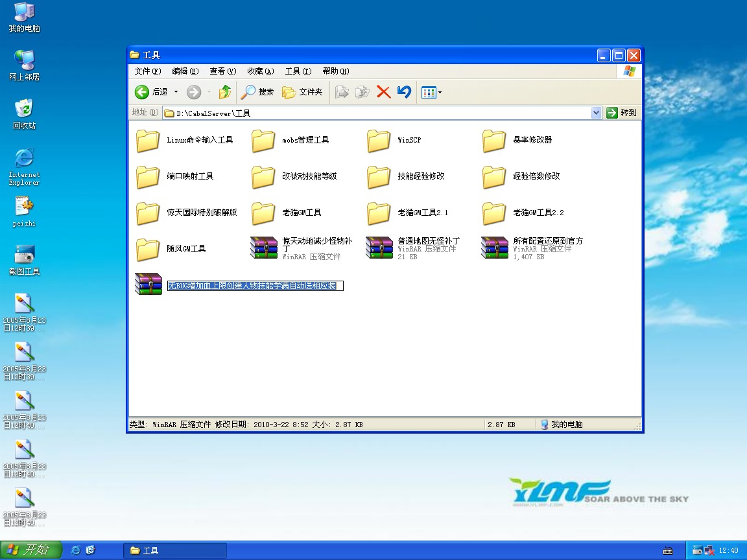The image size is (747, 560).
Task: Click the address bar path field
Action: pos(376,113)
